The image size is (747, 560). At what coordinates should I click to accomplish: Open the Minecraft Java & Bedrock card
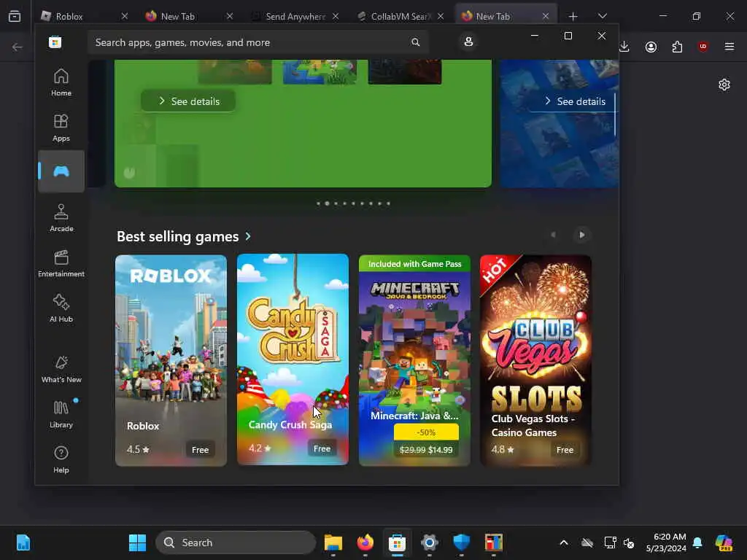pyautogui.click(x=414, y=360)
